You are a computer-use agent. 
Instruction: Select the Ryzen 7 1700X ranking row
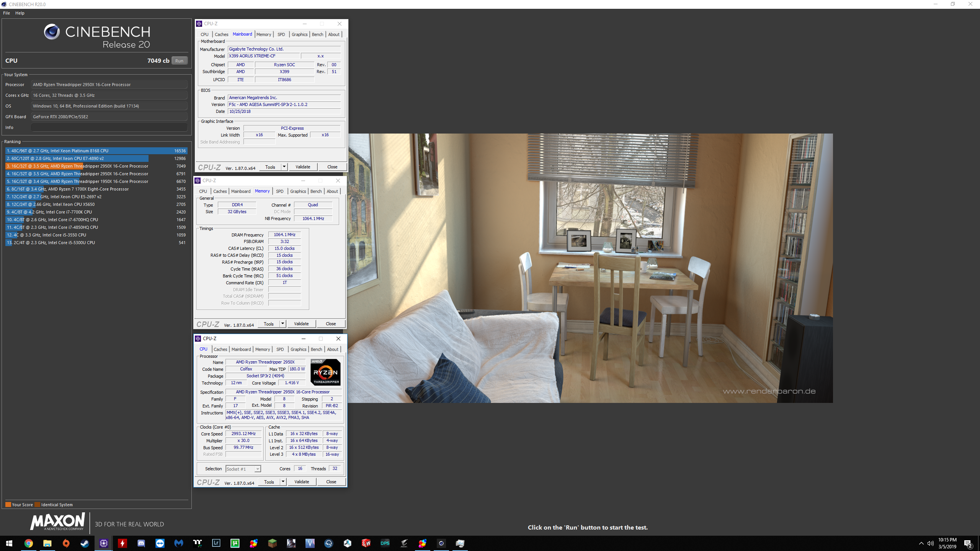tap(96, 189)
